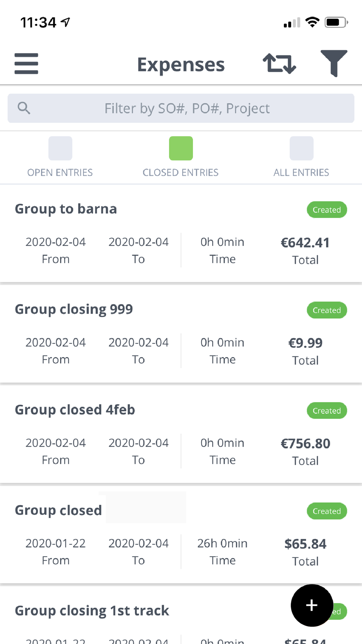Toggle the green Closed Entries box
The width and height of the screenshot is (362, 644).
tap(181, 148)
